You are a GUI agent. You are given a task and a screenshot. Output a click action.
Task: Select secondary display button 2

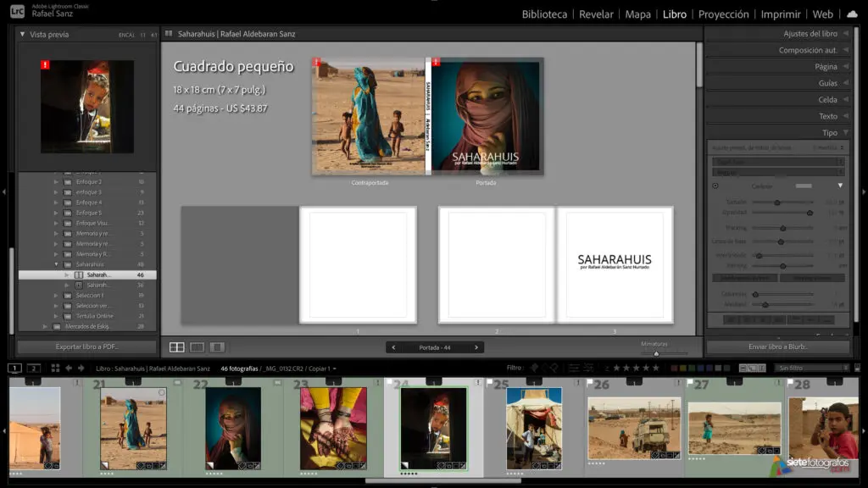point(33,369)
